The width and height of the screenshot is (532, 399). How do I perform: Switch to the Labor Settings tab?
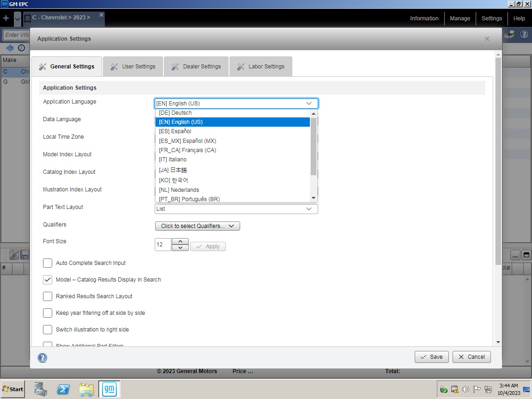point(260,67)
